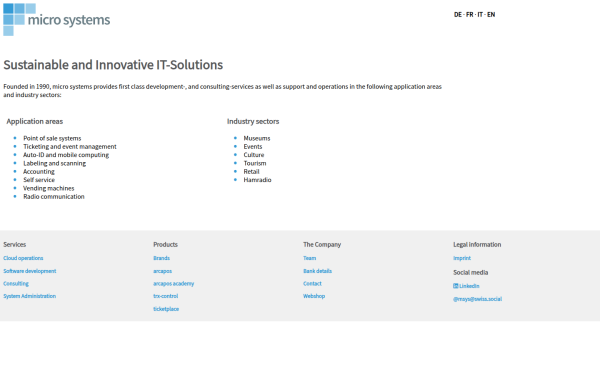Click 'Point of sale systems' list item
This screenshot has height=375, width=600.
pos(52,138)
